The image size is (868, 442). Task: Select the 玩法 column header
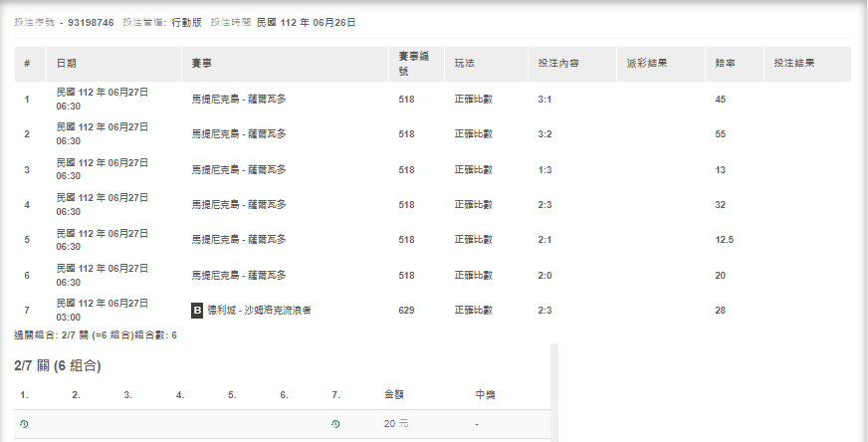464,63
